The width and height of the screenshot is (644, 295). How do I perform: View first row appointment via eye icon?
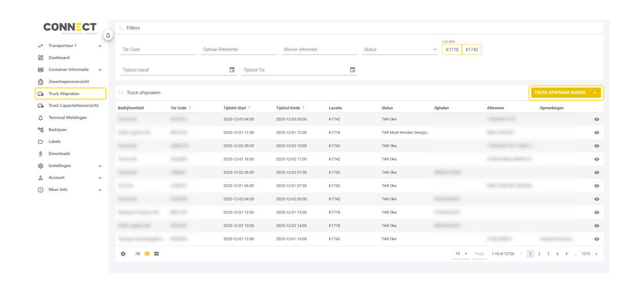(597, 119)
